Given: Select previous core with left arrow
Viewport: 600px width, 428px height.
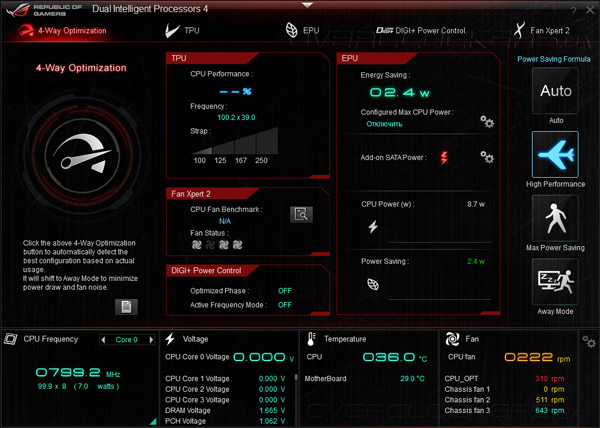Looking at the screenshot, I should click(x=103, y=340).
